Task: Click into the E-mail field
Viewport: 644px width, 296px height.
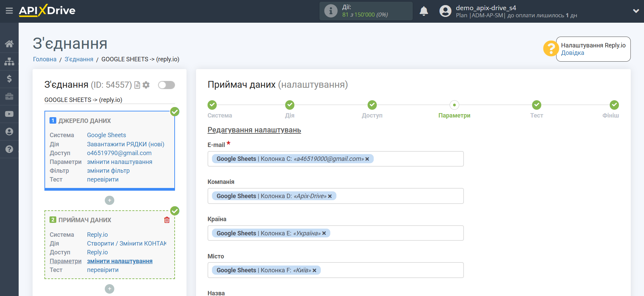Action: (335, 159)
